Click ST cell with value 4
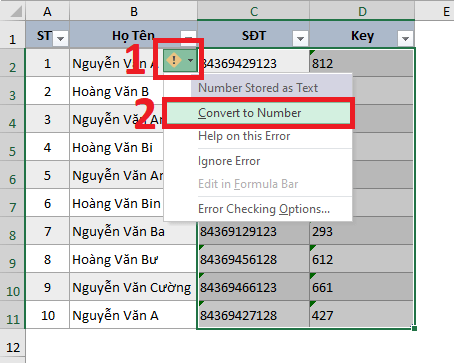Screen dimensions: 454x363 [48, 147]
